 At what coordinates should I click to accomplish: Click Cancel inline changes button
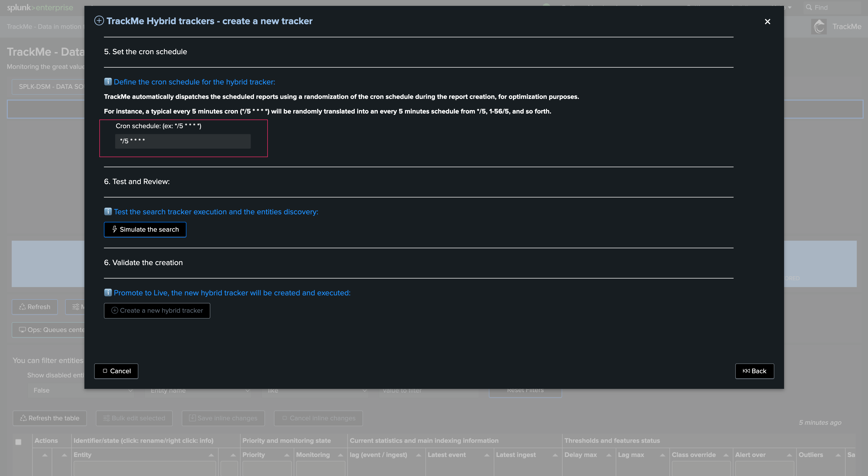click(x=318, y=418)
